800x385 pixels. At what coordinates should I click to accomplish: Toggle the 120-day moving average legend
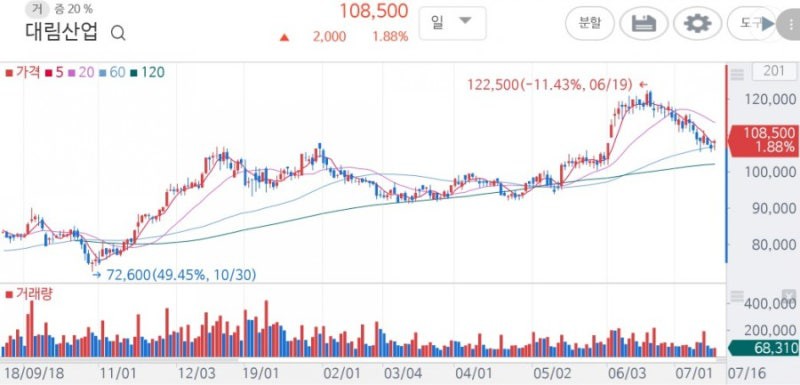coord(148,72)
